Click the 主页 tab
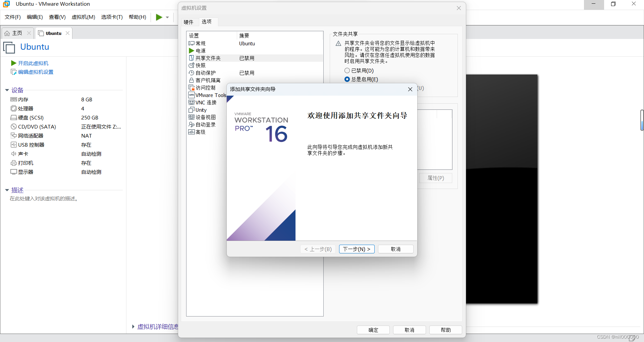The width and height of the screenshot is (644, 342). [x=17, y=33]
